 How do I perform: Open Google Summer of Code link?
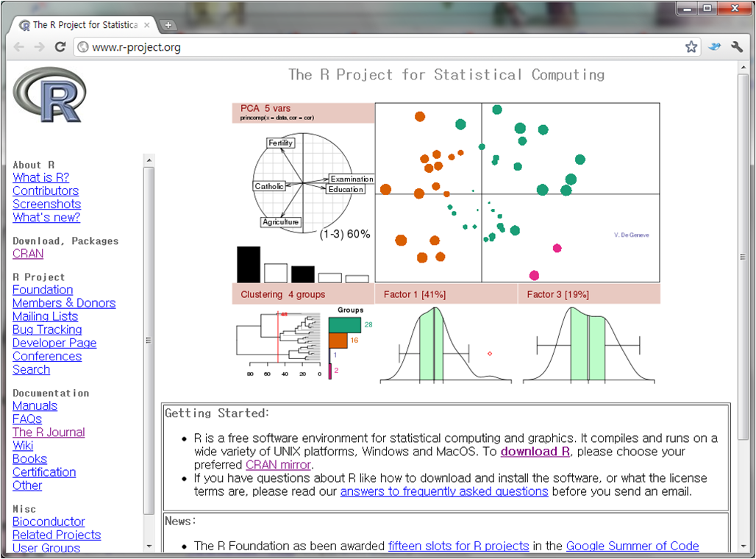tap(632, 546)
